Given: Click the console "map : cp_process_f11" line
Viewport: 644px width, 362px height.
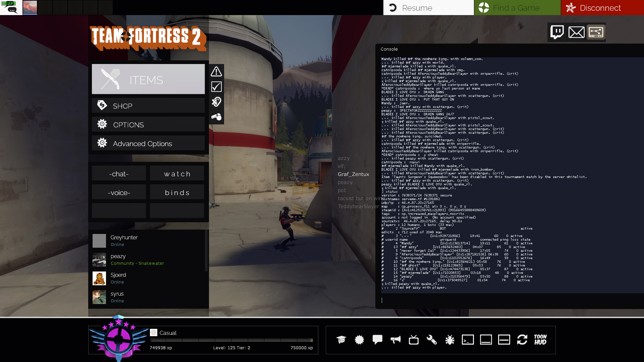Looking at the screenshot, I should pyautogui.click(x=424, y=206).
